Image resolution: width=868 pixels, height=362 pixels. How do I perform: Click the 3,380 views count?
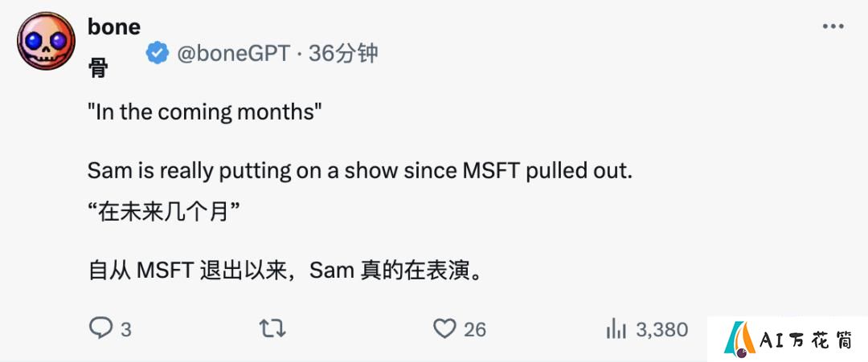tap(662, 330)
